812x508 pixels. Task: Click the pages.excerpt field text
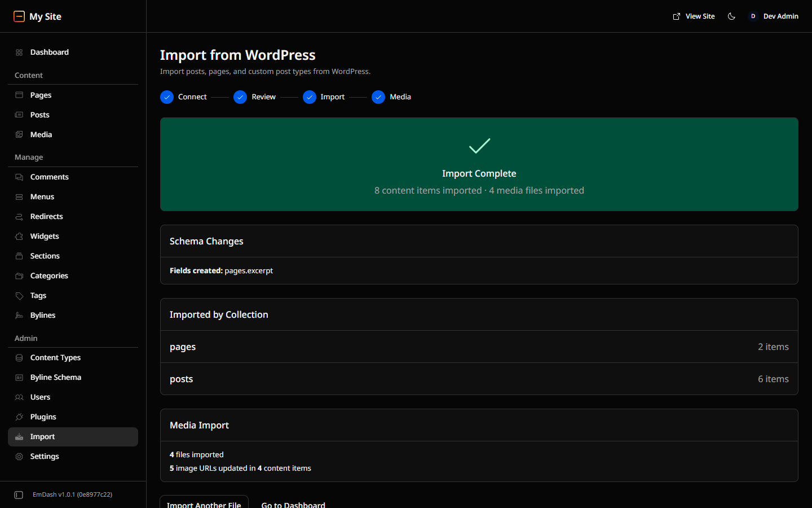[x=249, y=271]
